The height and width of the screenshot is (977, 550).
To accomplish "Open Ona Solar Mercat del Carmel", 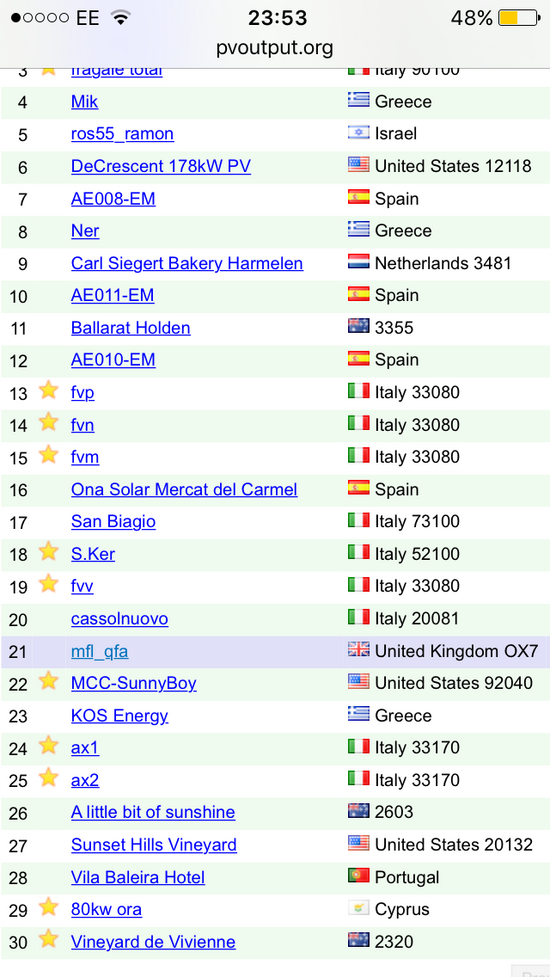I will pos(184,490).
